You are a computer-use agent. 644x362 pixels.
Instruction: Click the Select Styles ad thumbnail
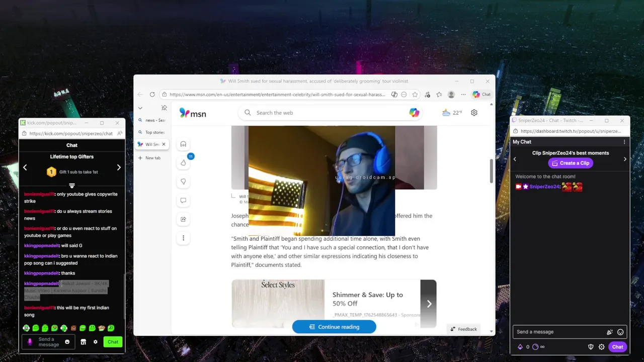278,304
